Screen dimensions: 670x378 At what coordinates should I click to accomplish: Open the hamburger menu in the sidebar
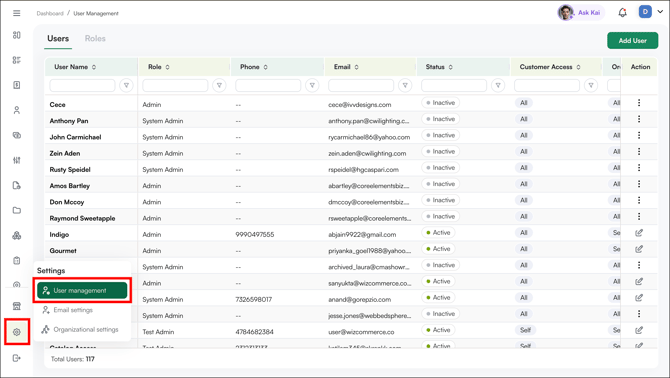coord(17,13)
